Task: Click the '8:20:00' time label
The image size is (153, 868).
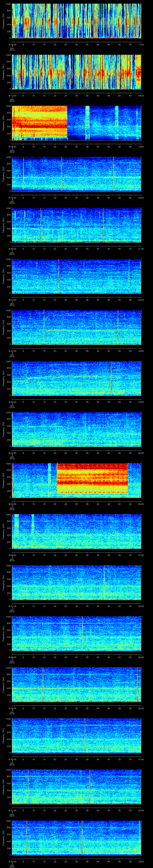Action: click(12, 249)
